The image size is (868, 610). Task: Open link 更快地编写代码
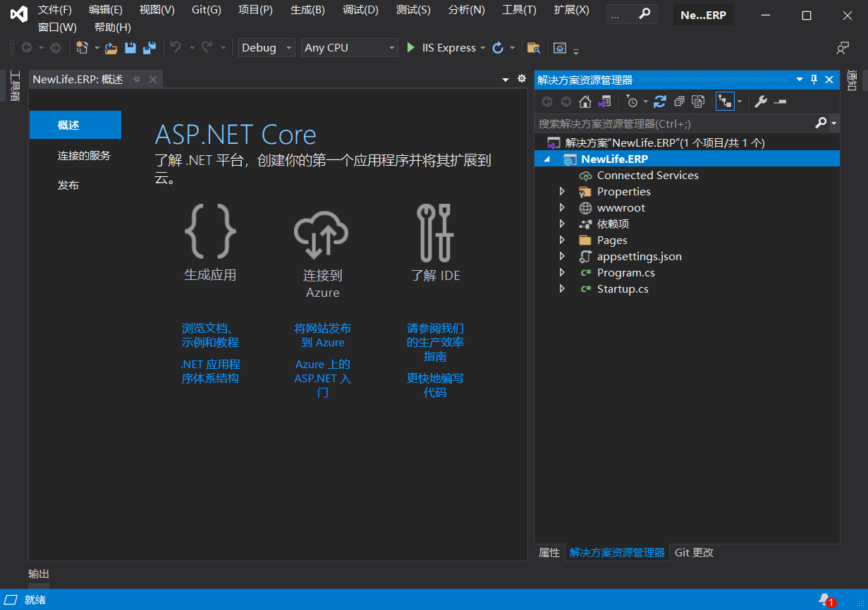[435, 386]
